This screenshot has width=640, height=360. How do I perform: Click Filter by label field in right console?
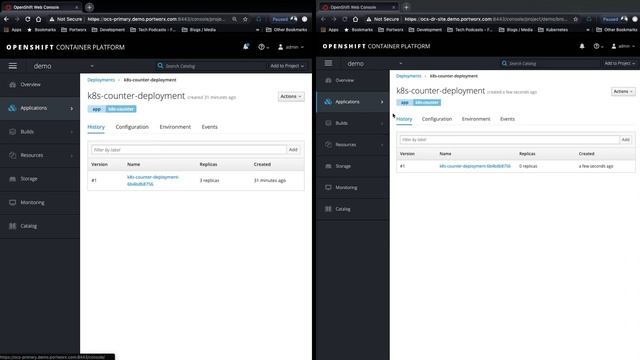509,140
